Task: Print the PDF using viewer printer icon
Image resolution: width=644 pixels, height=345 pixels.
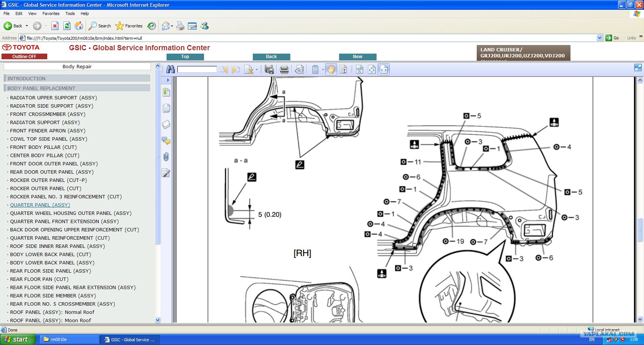Action: pos(284,69)
